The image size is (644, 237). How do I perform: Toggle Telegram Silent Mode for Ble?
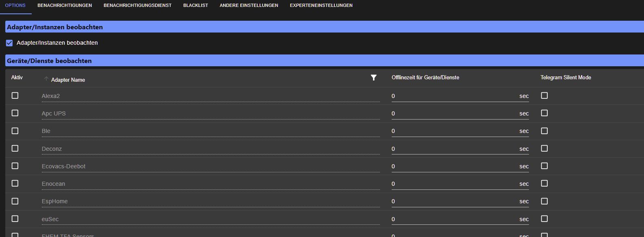pyautogui.click(x=544, y=131)
